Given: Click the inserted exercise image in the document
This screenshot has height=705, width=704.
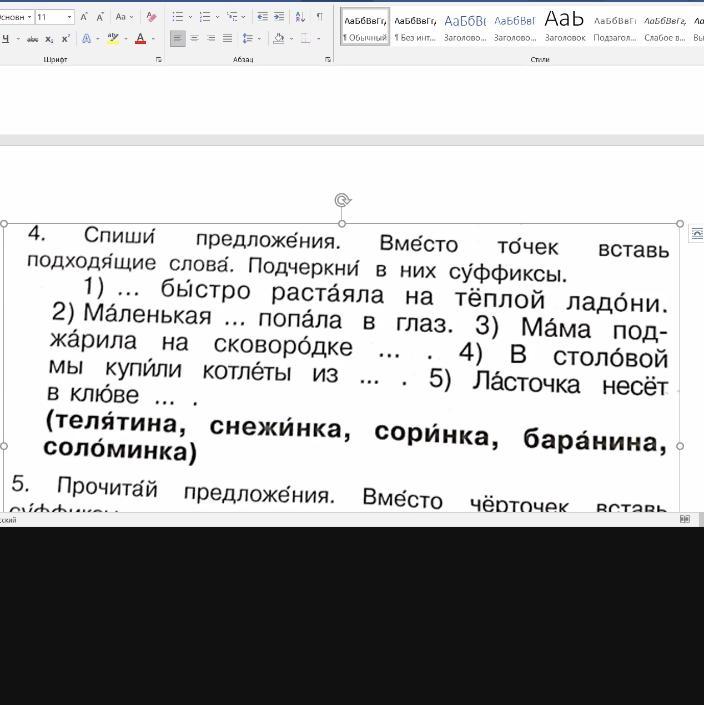Looking at the screenshot, I should (x=342, y=367).
